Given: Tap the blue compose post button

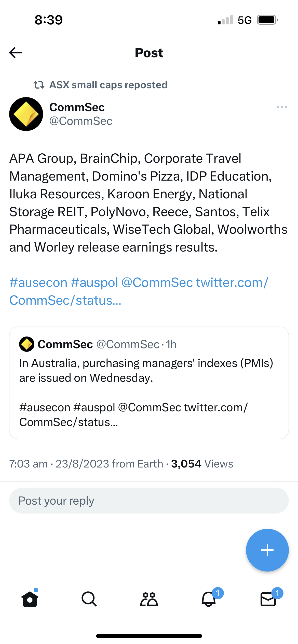Looking at the screenshot, I should pyautogui.click(x=267, y=550).
